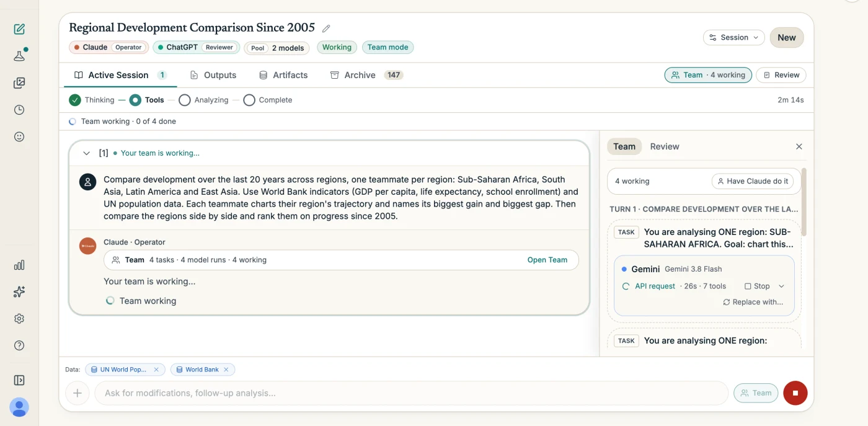868x426 pixels.
Task: Click the Gemini 3.8 Flash model label
Action: [693, 269]
